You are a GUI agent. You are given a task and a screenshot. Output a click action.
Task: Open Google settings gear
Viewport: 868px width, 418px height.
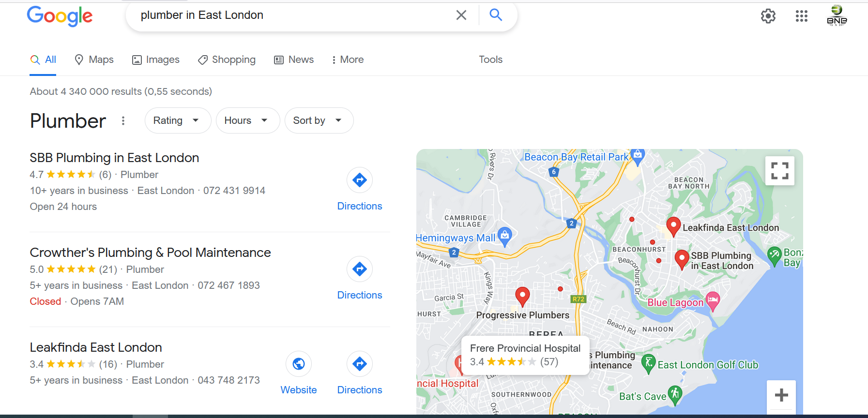coord(768,16)
